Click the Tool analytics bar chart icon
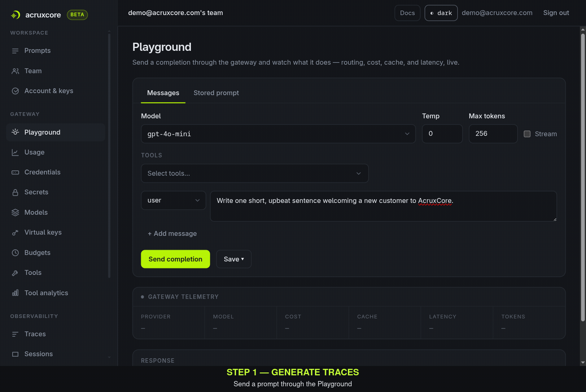 click(15, 293)
